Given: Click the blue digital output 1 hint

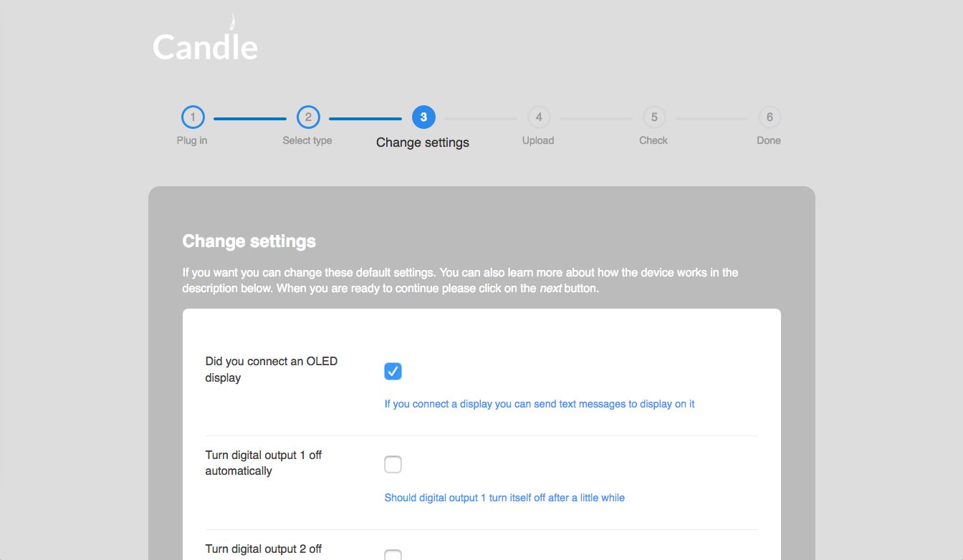Looking at the screenshot, I should tap(504, 498).
